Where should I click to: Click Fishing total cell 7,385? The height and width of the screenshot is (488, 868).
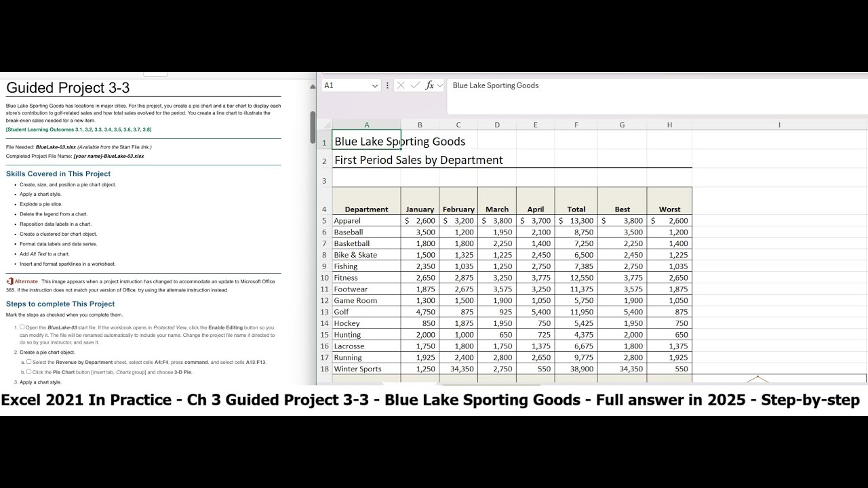[576, 266]
